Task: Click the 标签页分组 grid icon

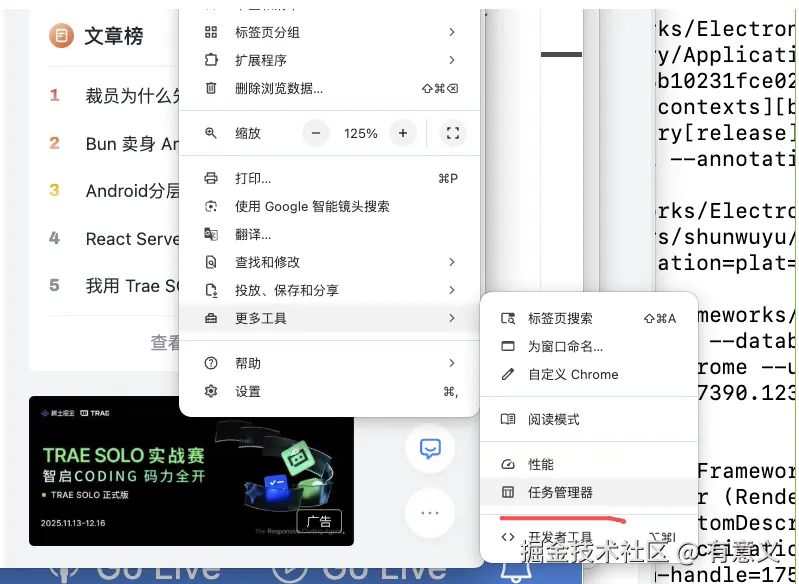Action: coord(211,32)
